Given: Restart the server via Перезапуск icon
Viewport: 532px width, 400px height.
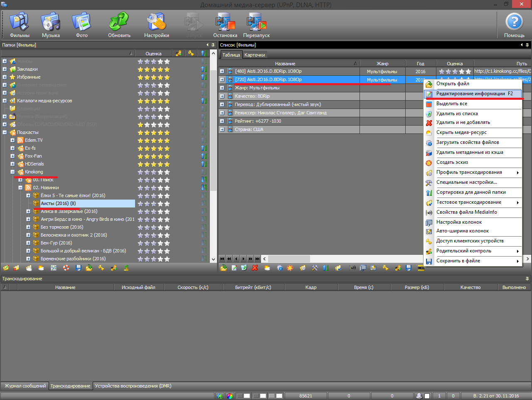Looking at the screenshot, I should pyautogui.click(x=256, y=25).
